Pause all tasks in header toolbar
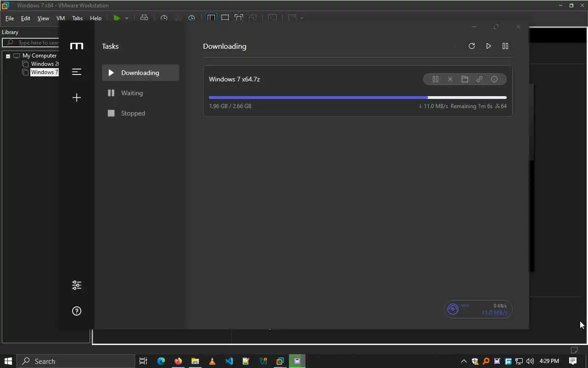This screenshot has width=588, height=368. click(505, 46)
